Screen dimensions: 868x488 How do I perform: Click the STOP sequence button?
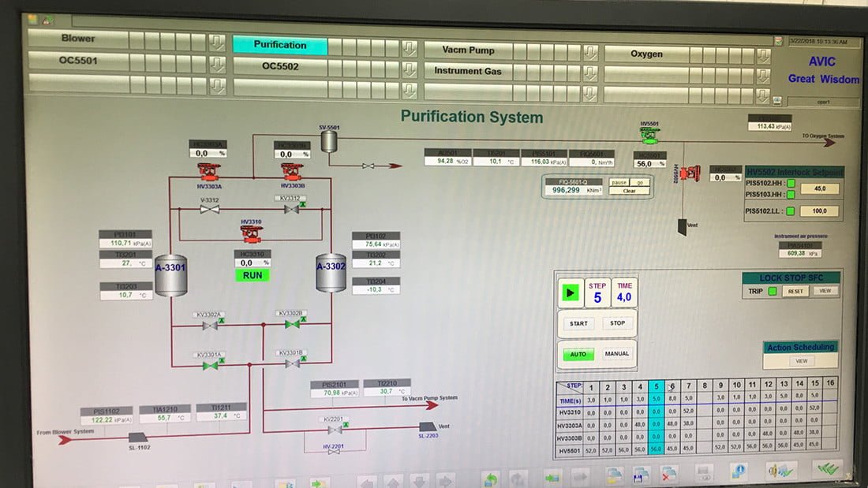[x=618, y=323]
